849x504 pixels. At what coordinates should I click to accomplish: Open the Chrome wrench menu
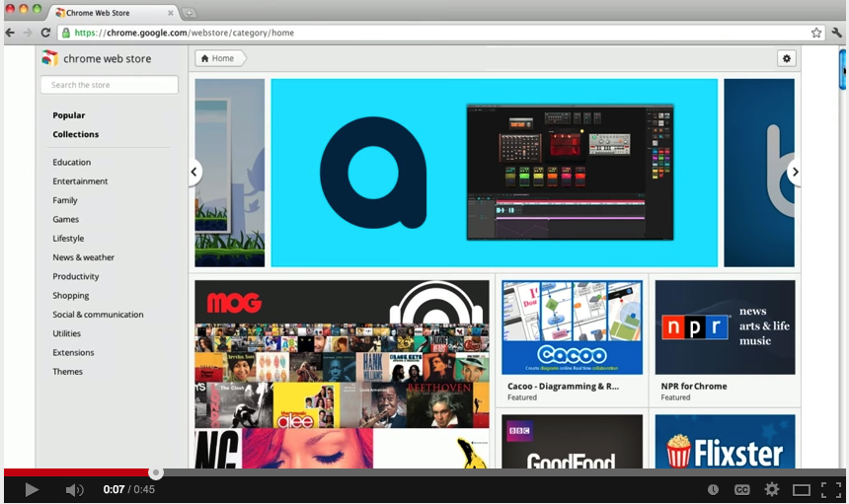point(836,33)
